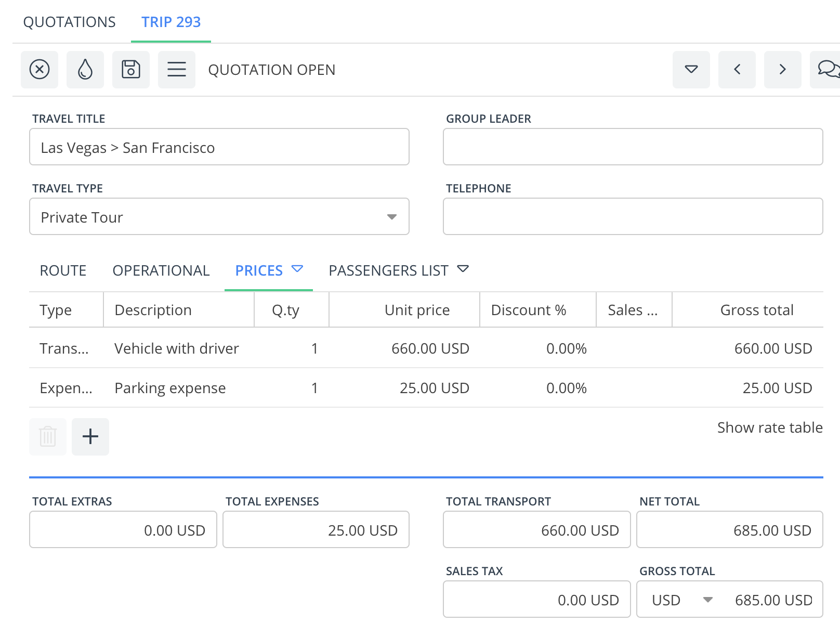This screenshot has width=840, height=623.
Task: Expand the Travel Type dropdown
Action: point(391,217)
